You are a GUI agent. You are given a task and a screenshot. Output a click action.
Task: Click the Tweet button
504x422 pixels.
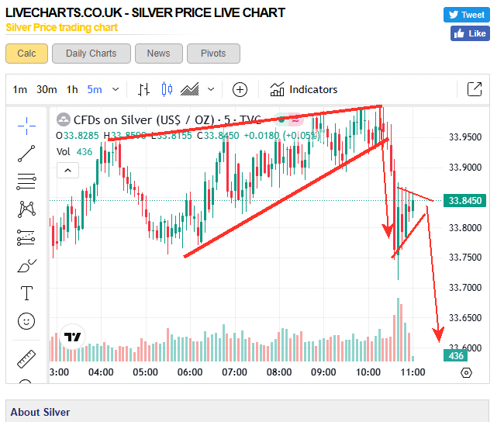pyautogui.click(x=466, y=15)
